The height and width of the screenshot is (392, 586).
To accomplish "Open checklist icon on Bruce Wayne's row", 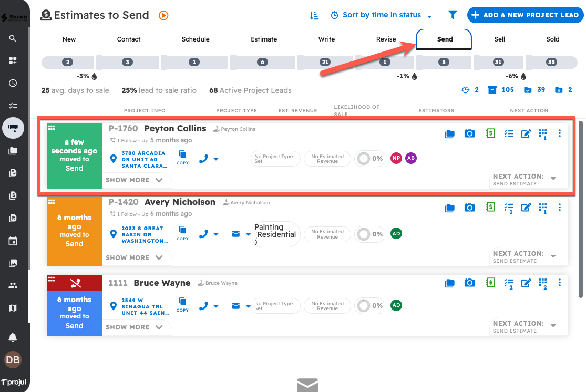I will pos(508,283).
